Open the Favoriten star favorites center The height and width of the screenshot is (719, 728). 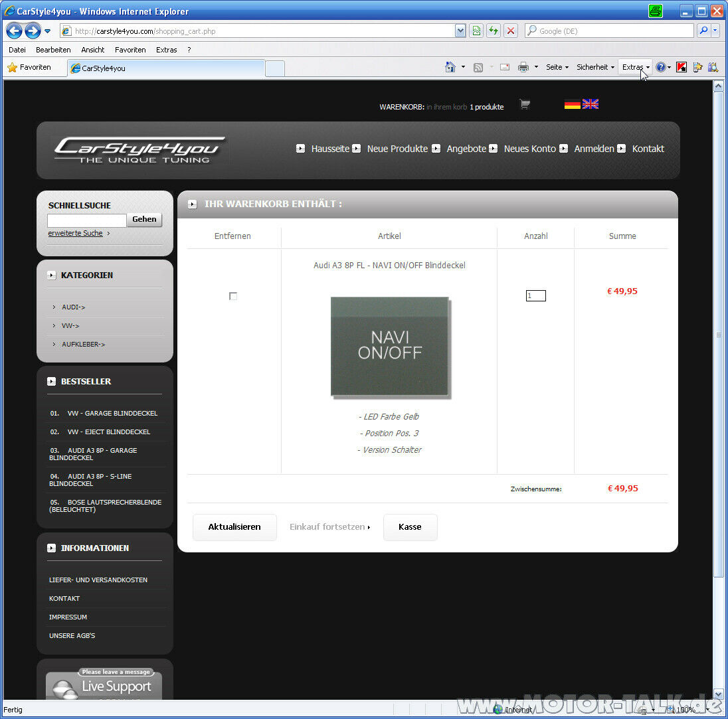coord(29,67)
